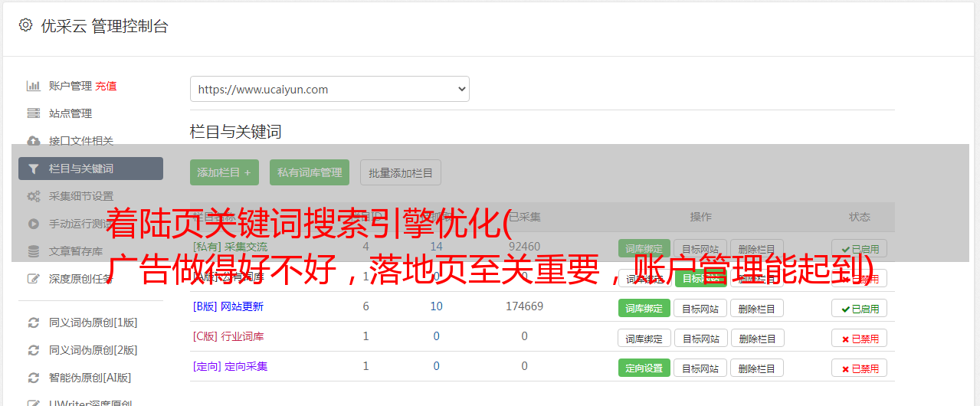Expand the https://www.ucaiyun.com site dropdown

coord(329,89)
